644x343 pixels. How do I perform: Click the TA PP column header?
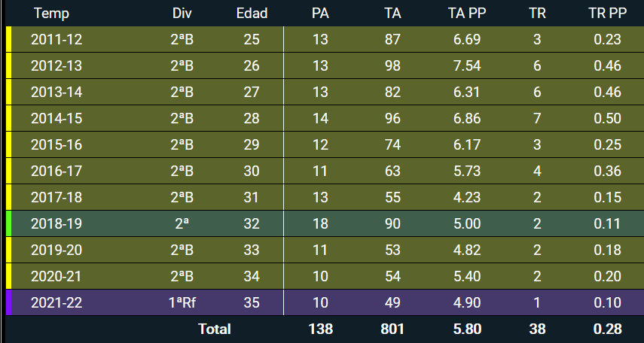coord(467,13)
